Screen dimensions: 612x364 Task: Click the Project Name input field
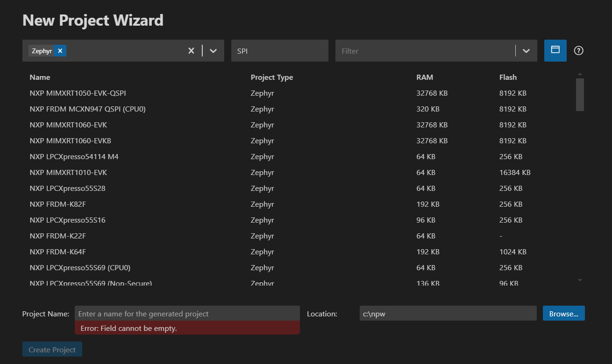click(187, 313)
